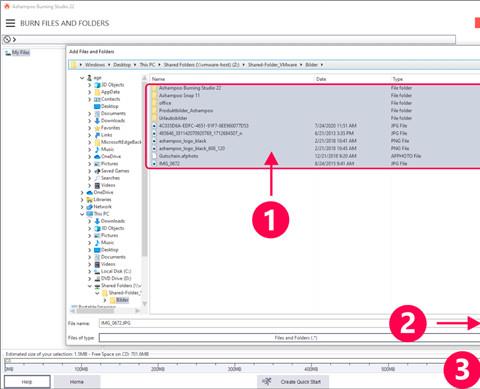Open dropdown arrow after Bilder breadcrumb
The height and width of the screenshot is (389, 480).
tap(322, 65)
